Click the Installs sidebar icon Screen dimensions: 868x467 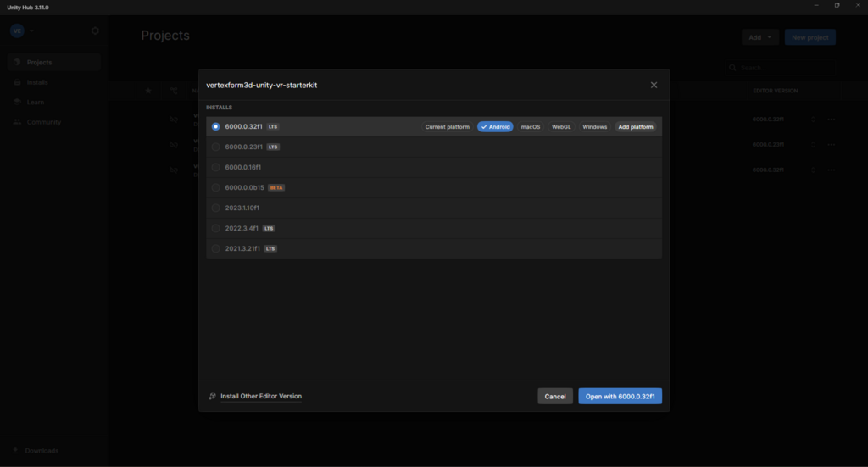coord(18,82)
